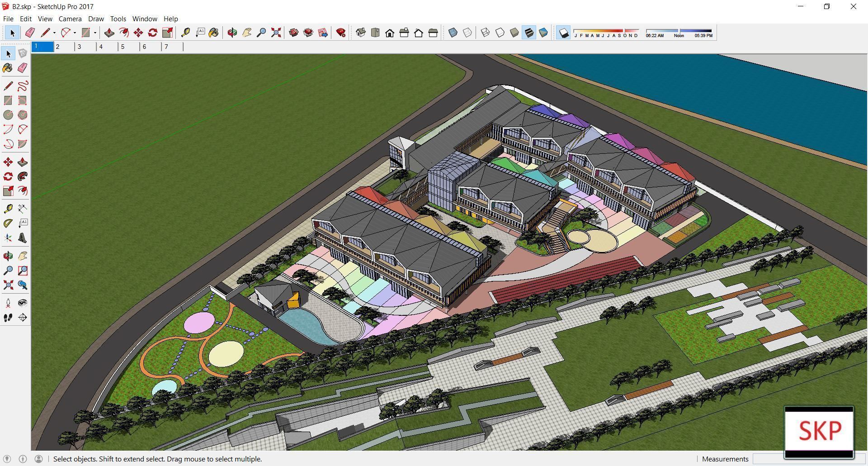Open the Extension Manager ruby icon
The width and height of the screenshot is (868, 466).
click(341, 33)
